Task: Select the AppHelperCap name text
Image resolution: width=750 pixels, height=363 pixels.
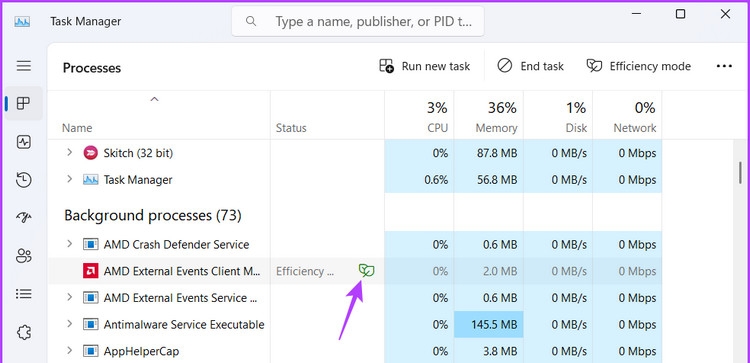Action: click(141, 352)
